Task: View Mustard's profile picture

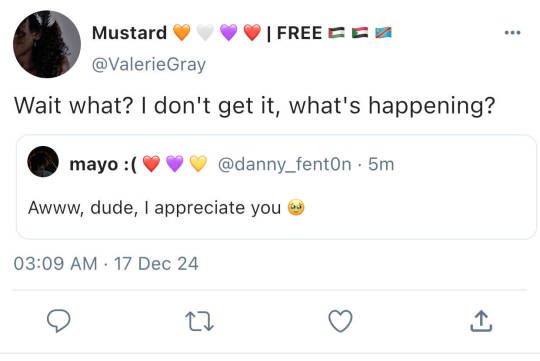Action: (47, 44)
